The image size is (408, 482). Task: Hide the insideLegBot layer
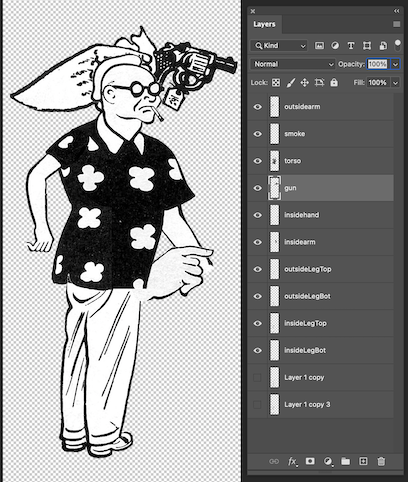pyautogui.click(x=258, y=350)
